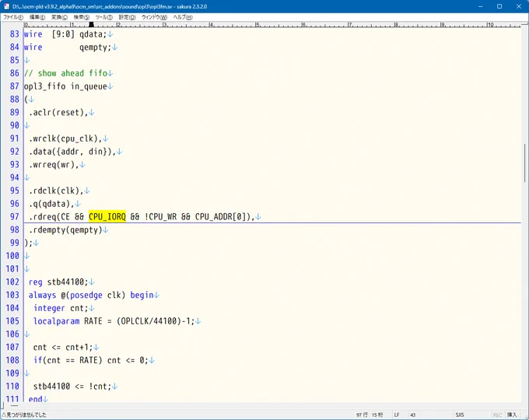This screenshot has height=420, width=529.
Task: Click line number 97 in gutter
Action: click(15, 216)
